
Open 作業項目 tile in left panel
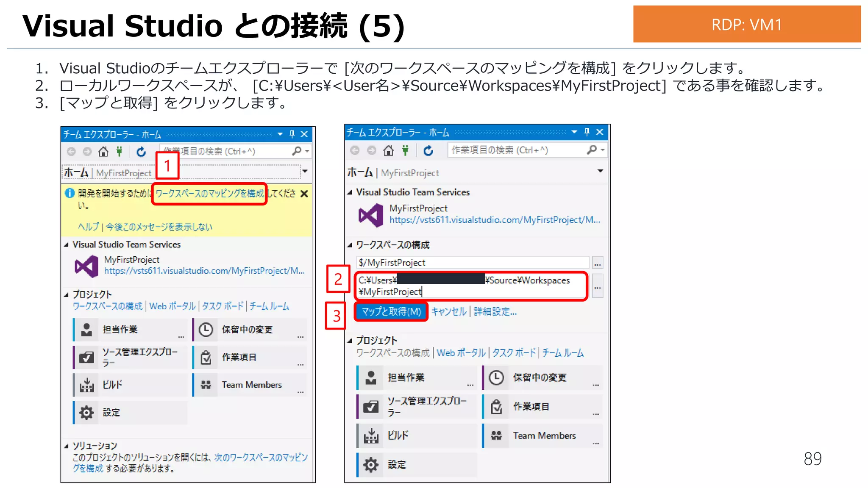tap(249, 357)
